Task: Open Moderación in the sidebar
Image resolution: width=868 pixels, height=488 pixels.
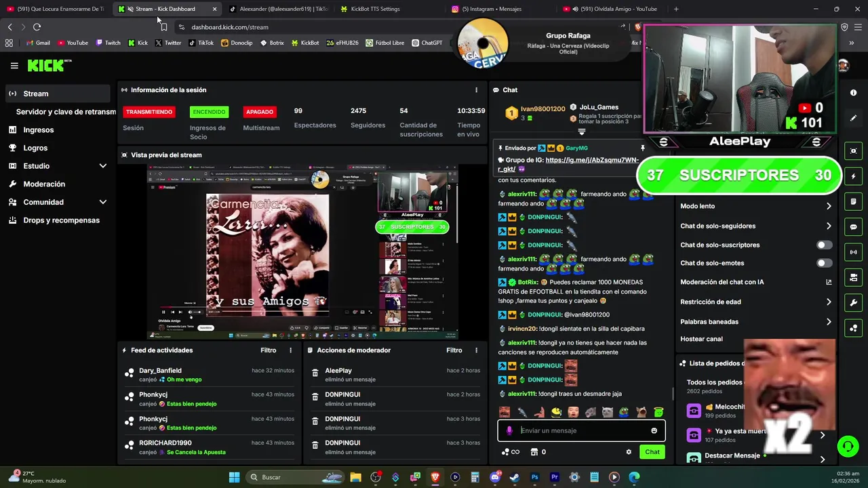Action: pyautogui.click(x=57, y=184)
